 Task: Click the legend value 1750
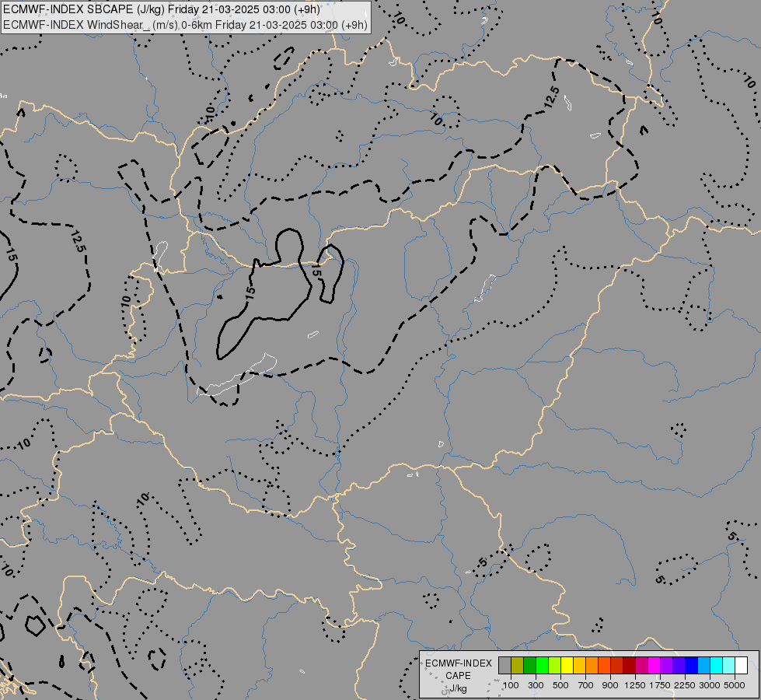point(660,685)
